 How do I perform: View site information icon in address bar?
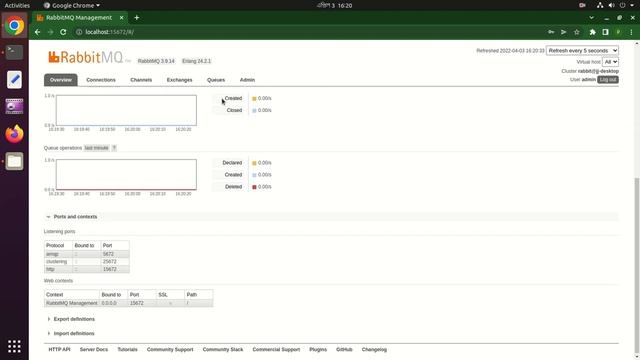tap(79, 32)
